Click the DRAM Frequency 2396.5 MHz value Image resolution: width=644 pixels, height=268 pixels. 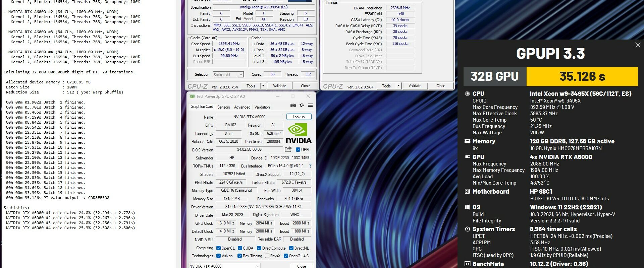coord(400,8)
